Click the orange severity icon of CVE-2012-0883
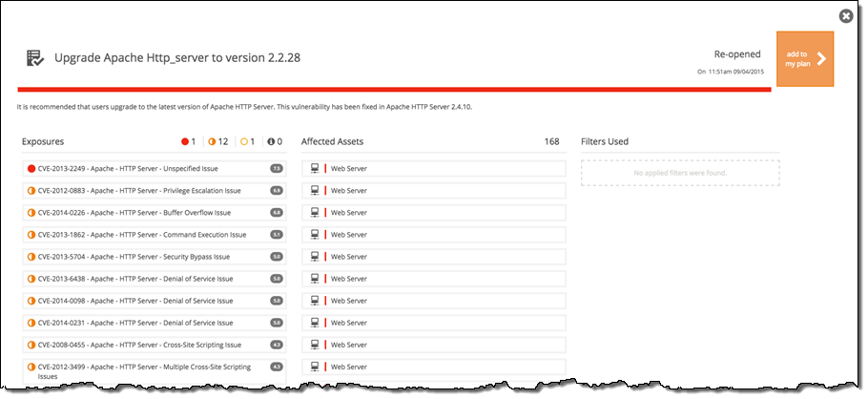 [31, 191]
